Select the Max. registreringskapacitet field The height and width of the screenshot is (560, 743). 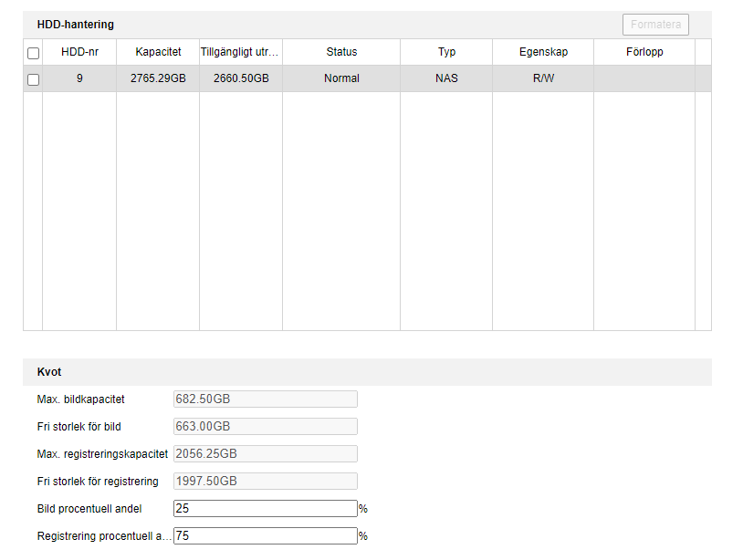265,454
